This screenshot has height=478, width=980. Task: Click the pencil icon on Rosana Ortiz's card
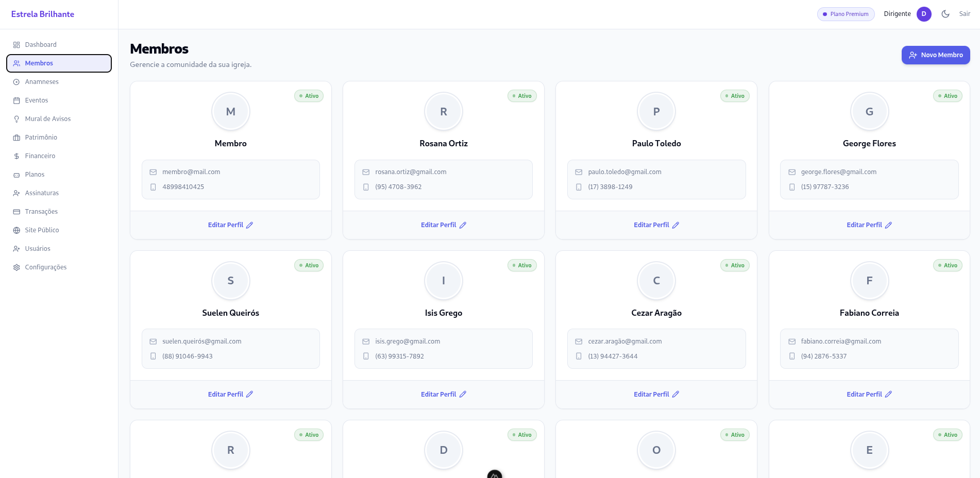(x=463, y=225)
